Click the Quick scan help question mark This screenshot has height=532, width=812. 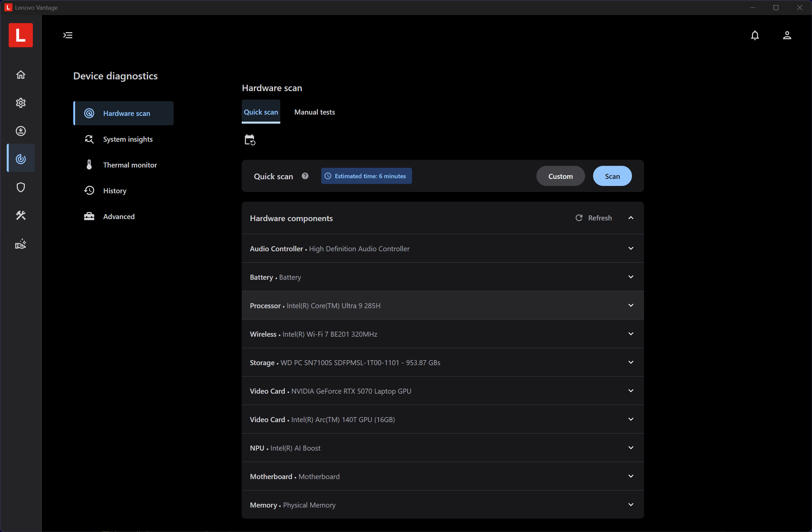tap(305, 176)
